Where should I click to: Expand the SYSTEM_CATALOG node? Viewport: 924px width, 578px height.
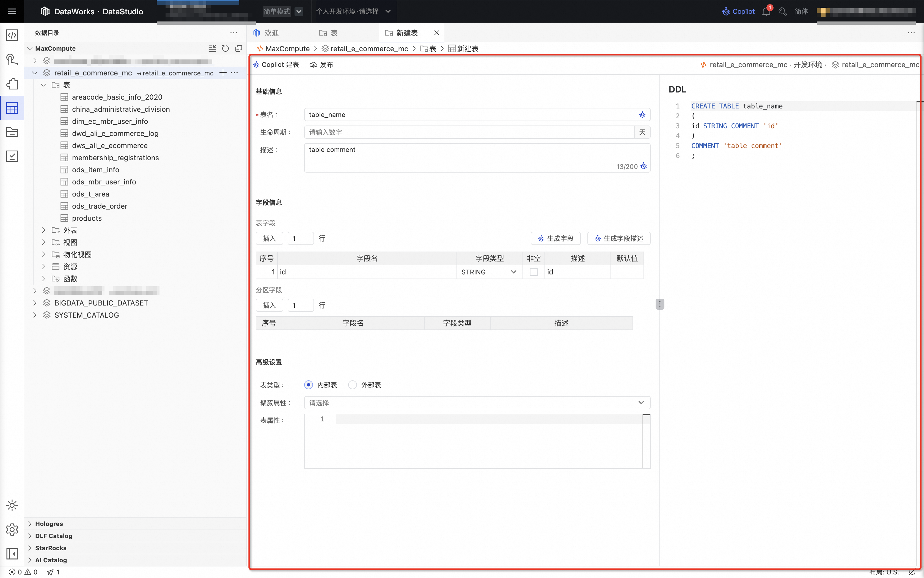click(35, 315)
